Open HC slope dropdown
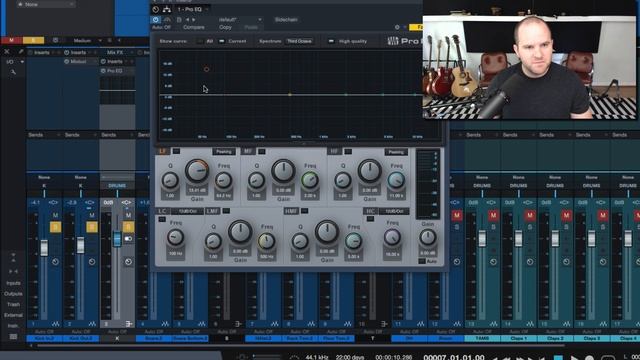 click(x=394, y=211)
